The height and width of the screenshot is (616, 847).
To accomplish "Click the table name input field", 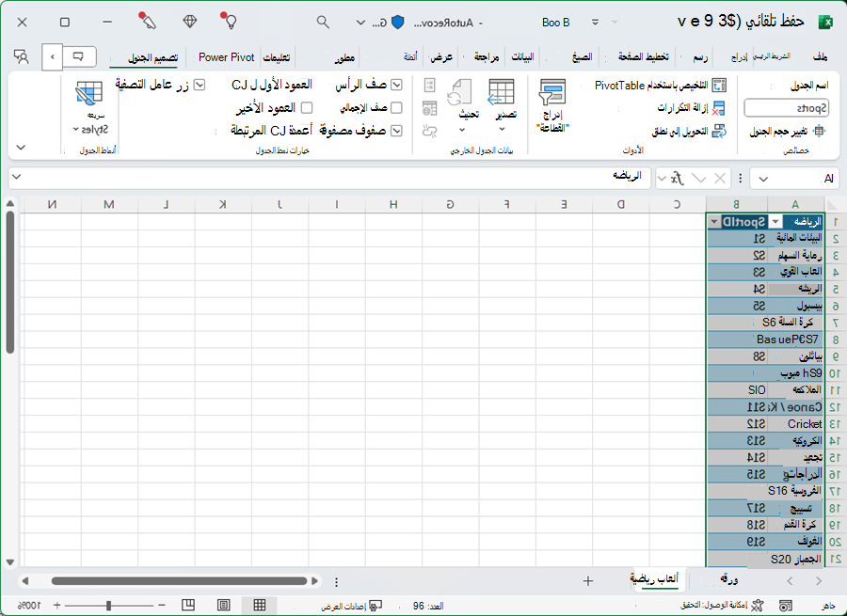I will coord(787,108).
